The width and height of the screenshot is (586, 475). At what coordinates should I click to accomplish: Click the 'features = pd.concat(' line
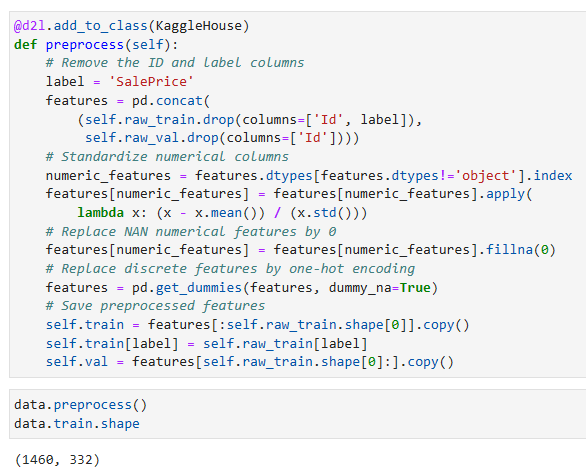(128, 101)
